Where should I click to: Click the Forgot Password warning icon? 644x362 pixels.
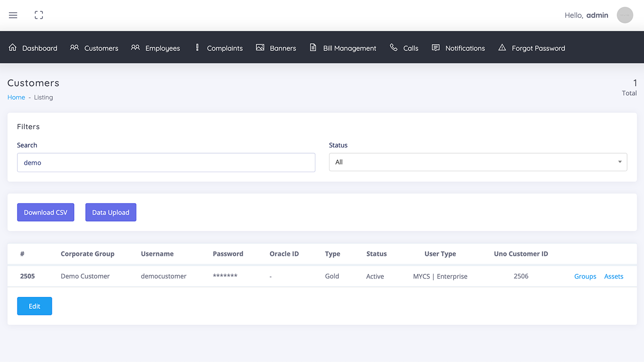[x=502, y=48]
